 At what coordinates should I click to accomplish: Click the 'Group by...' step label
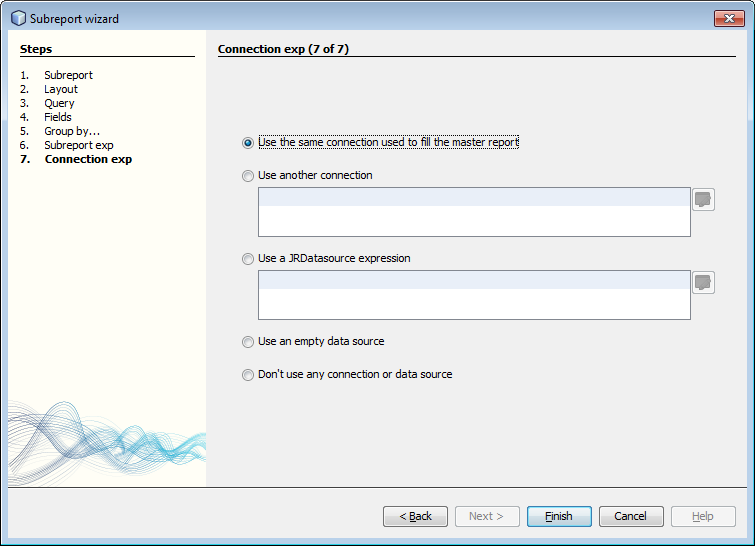click(72, 131)
